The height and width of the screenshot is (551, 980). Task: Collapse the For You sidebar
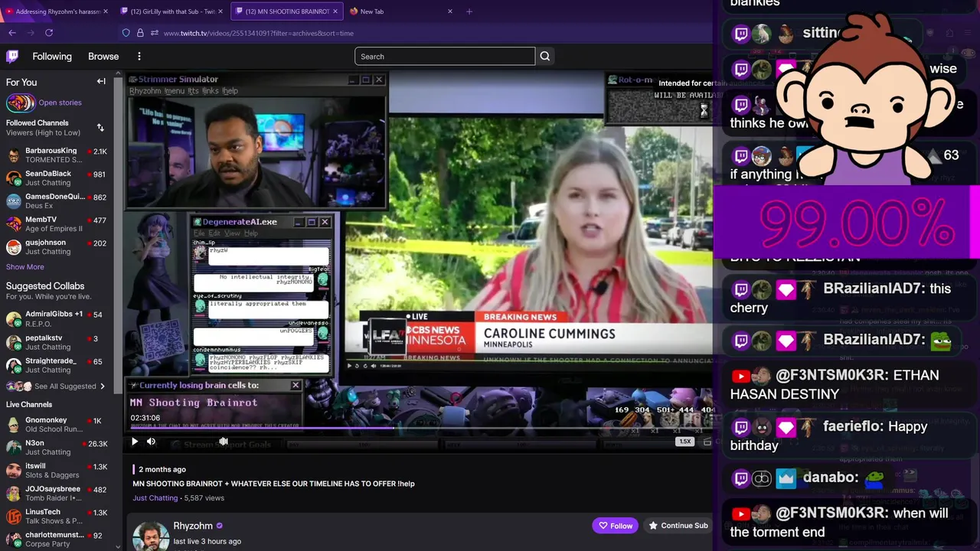click(x=101, y=81)
